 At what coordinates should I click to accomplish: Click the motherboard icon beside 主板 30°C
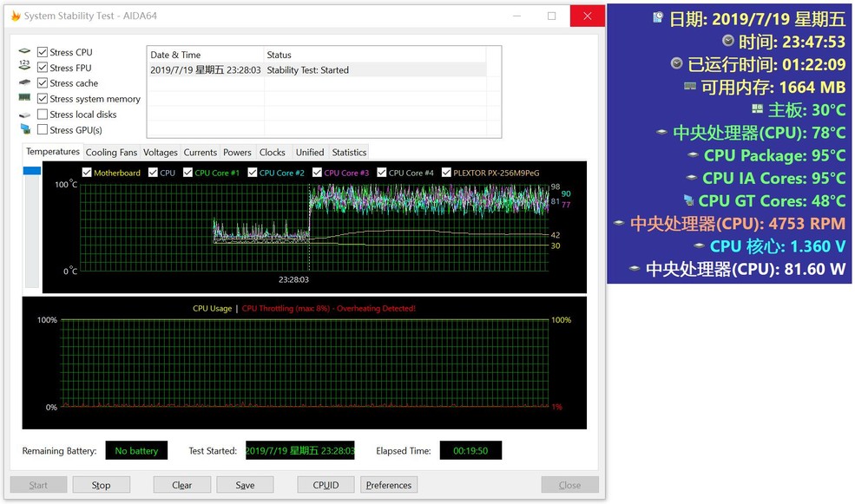pos(758,109)
